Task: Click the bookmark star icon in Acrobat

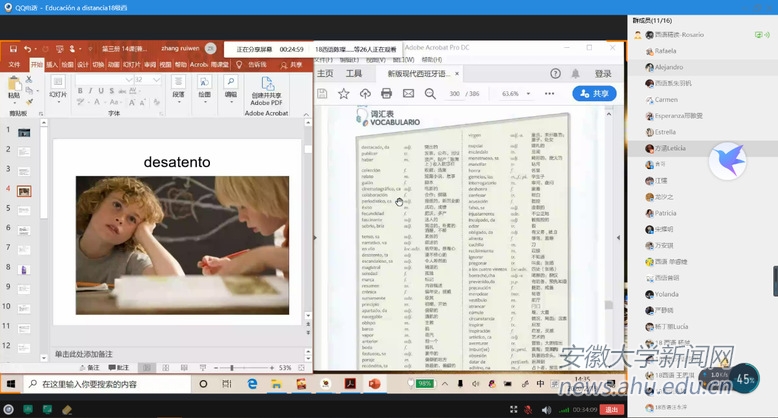Action: click(x=344, y=93)
